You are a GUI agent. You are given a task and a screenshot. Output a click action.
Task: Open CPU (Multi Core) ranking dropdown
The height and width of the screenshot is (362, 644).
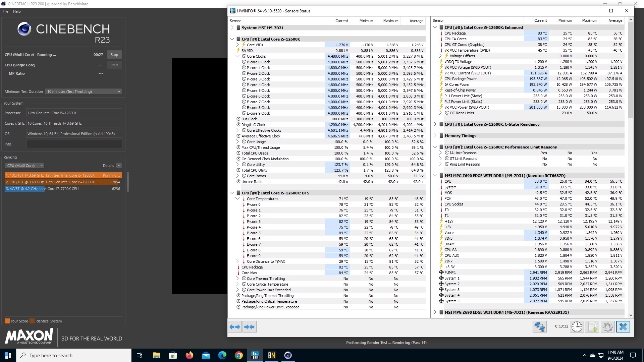[24, 166]
